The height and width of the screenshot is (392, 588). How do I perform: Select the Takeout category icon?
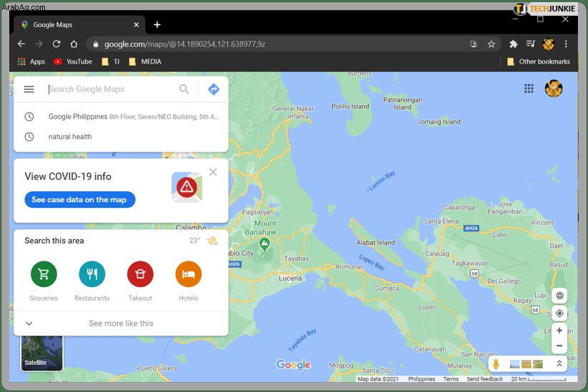tap(140, 274)
